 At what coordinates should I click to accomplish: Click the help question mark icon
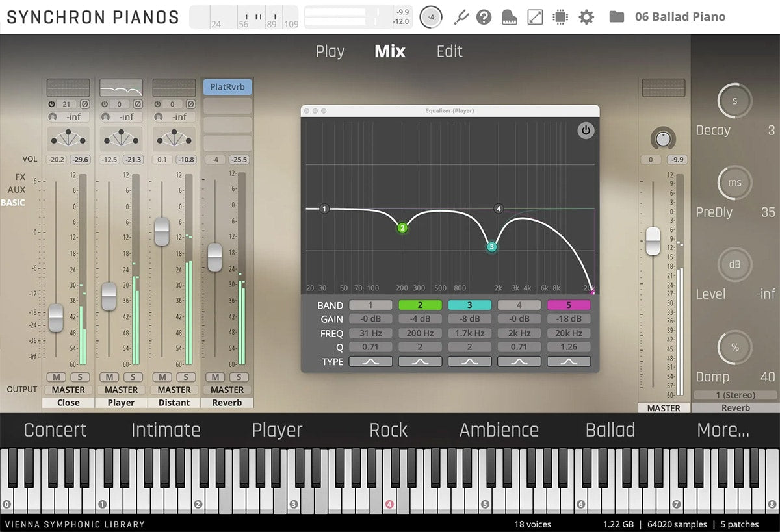[x=484, y=17]
